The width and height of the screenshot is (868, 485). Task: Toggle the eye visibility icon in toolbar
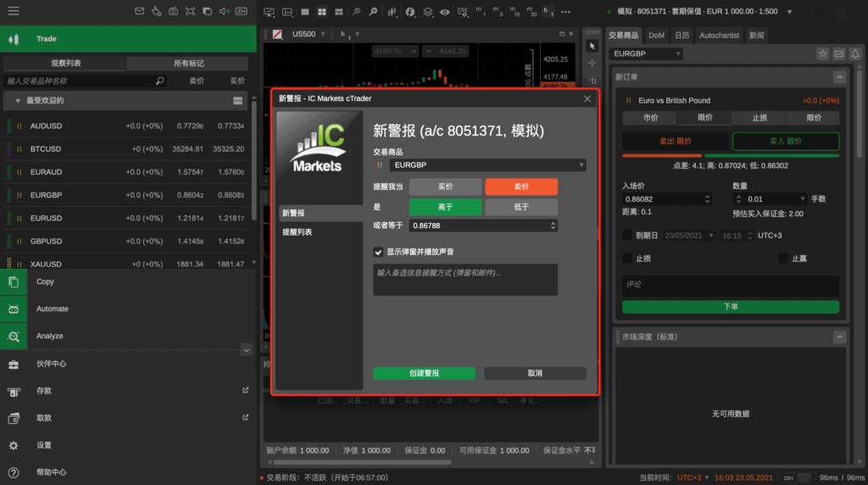[x=444, y=12]
